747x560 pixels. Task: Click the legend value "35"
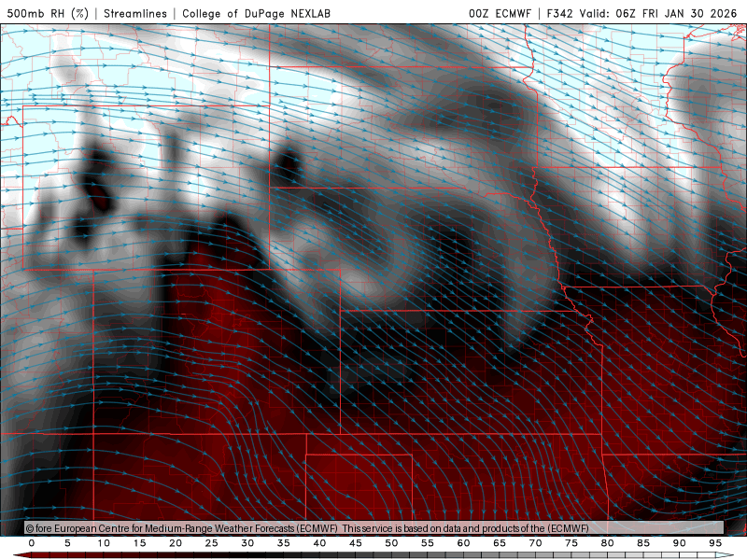[x=284, y=543]
